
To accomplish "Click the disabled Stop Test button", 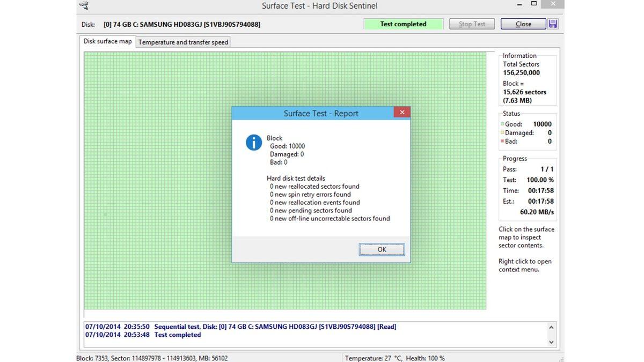I will [472, 24].
